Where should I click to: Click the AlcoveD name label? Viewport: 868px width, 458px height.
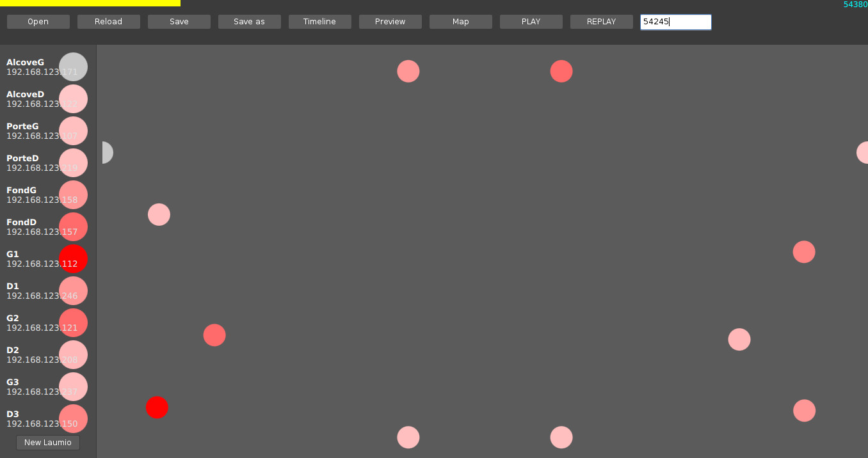(x=25, y=94)
